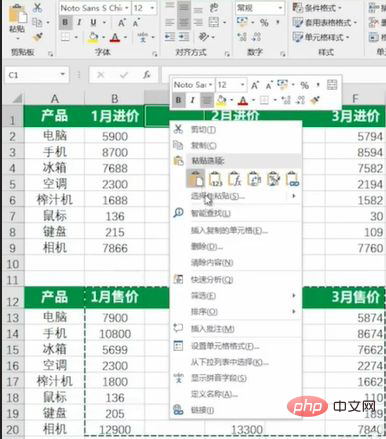Click the ribbon Decrease Indent icon

[x=170, y=37]
